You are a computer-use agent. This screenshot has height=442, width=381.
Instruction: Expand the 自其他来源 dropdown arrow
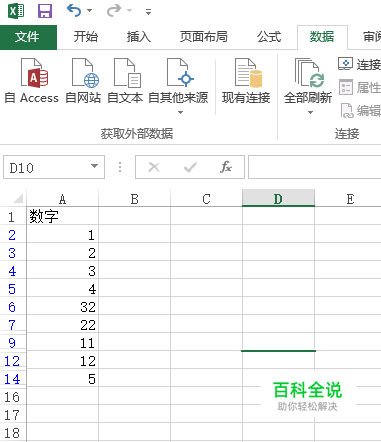pos(180,113)
